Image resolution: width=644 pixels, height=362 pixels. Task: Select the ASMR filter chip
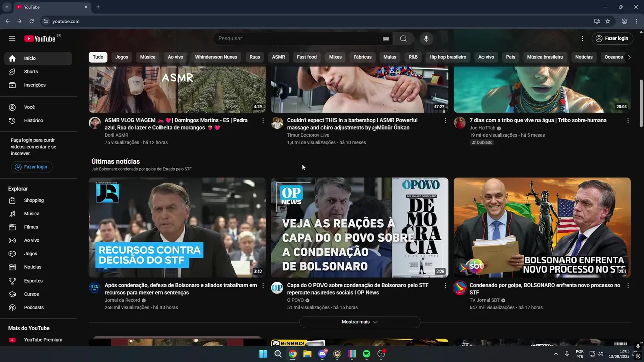point(278,57)
